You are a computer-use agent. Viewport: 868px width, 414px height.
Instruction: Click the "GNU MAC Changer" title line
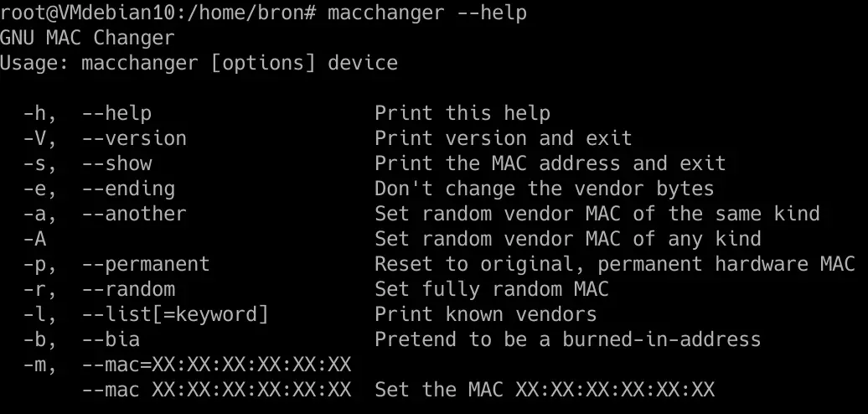87,38
